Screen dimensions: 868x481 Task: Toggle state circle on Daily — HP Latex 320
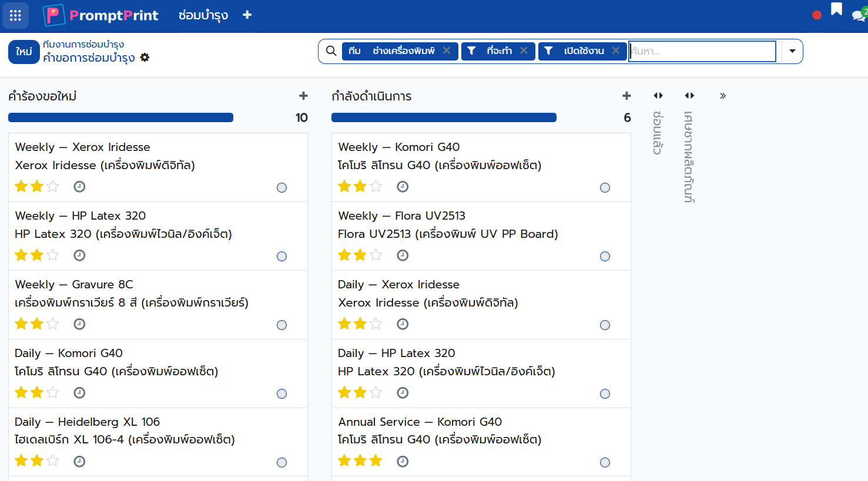click(605, 394)
